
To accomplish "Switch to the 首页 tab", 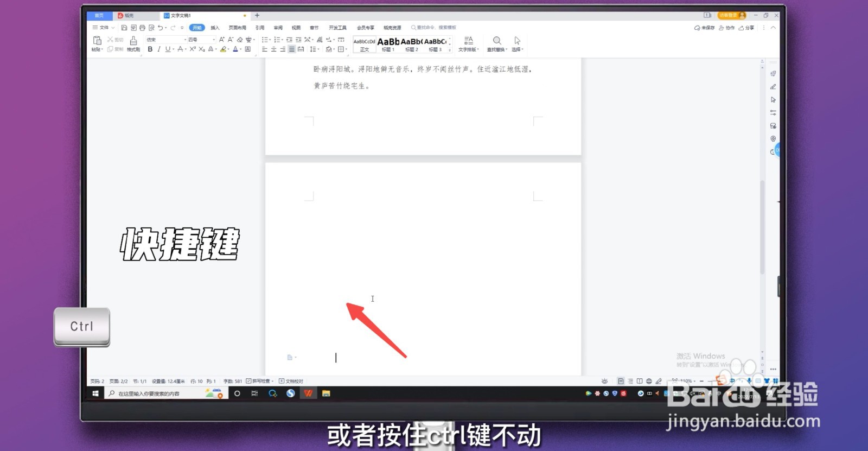I will [99, 16].
